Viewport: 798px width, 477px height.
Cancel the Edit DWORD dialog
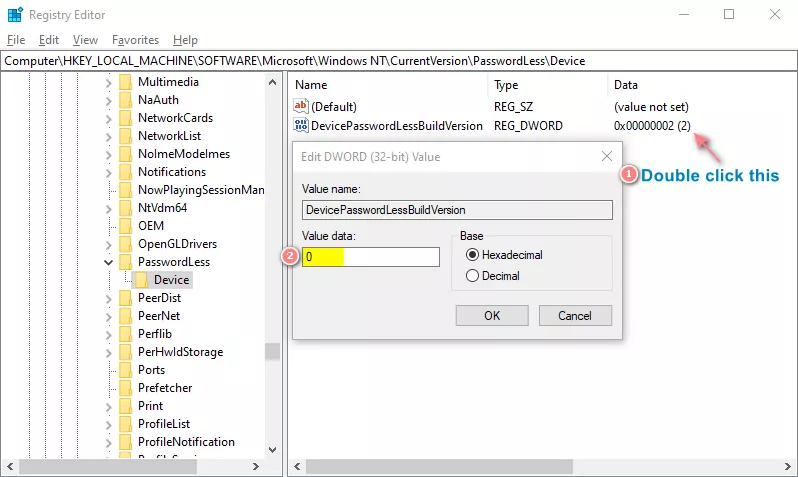click(x=575, y=316)
